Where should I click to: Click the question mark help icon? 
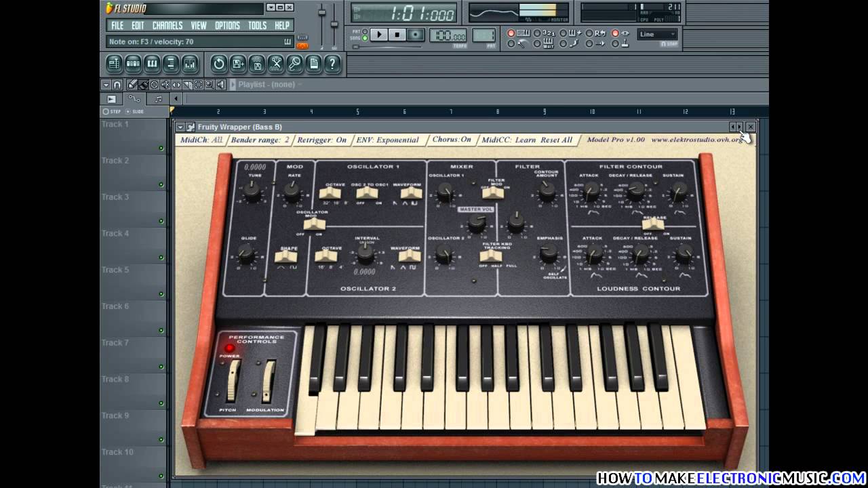332,64
